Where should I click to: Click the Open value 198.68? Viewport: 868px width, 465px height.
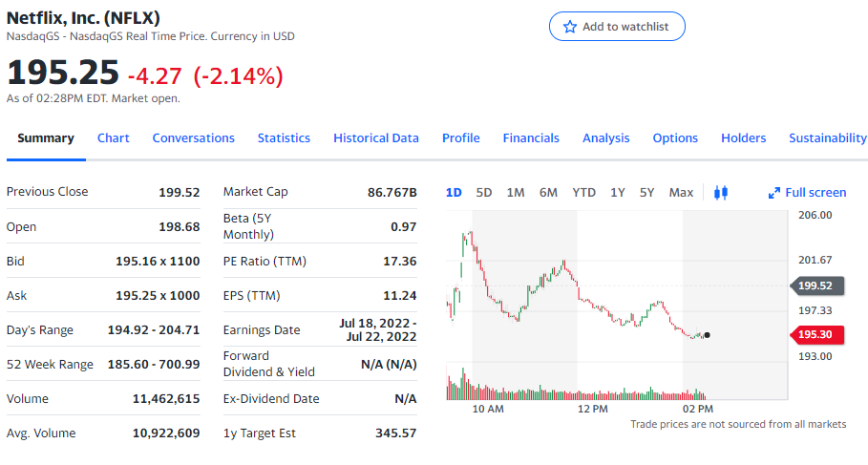(x=179, y=226)
